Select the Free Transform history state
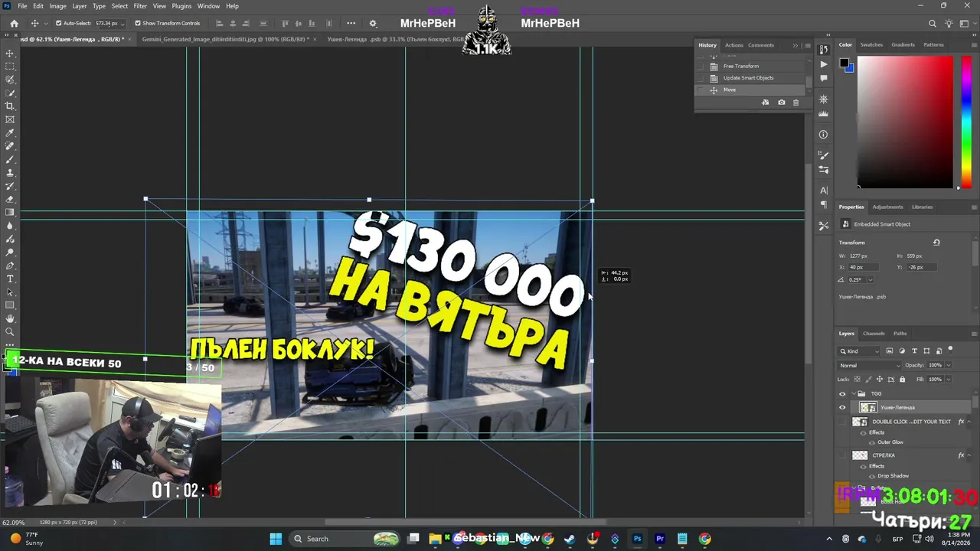The height and width of the screenshot is (551, 980). pos(741,66)
